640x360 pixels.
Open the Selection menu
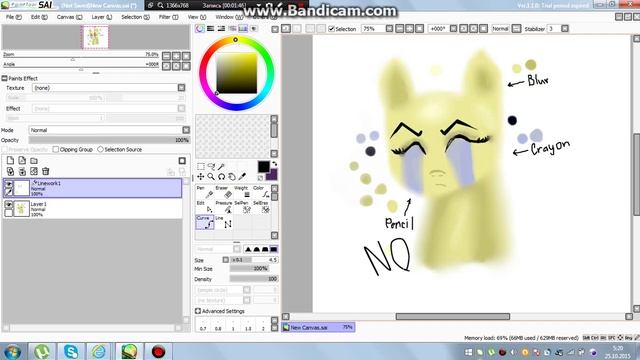[x=136, y=17]
